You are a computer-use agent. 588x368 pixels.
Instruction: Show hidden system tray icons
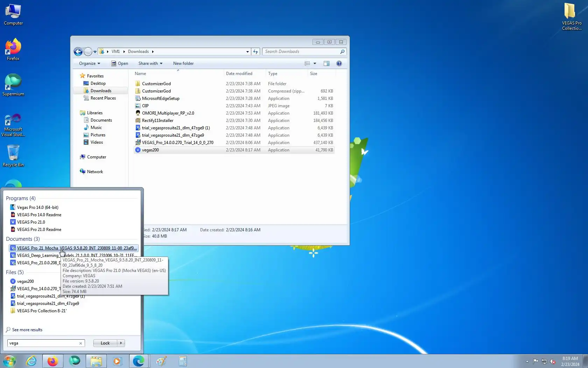527,361
